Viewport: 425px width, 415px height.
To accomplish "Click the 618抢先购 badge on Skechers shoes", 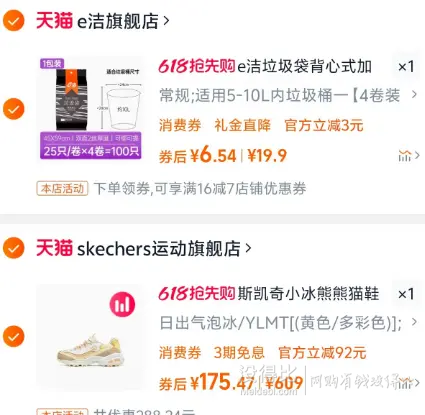I will (x=197, y=294).
